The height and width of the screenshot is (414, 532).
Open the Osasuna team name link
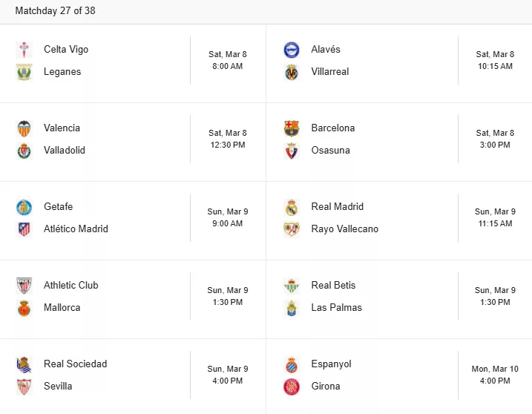(x=330, y=151)
